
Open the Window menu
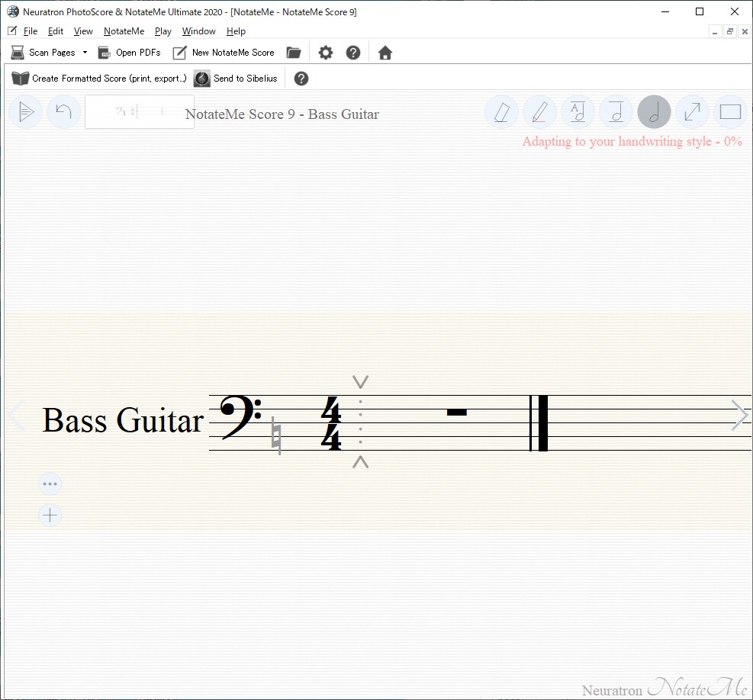point(199,31)
